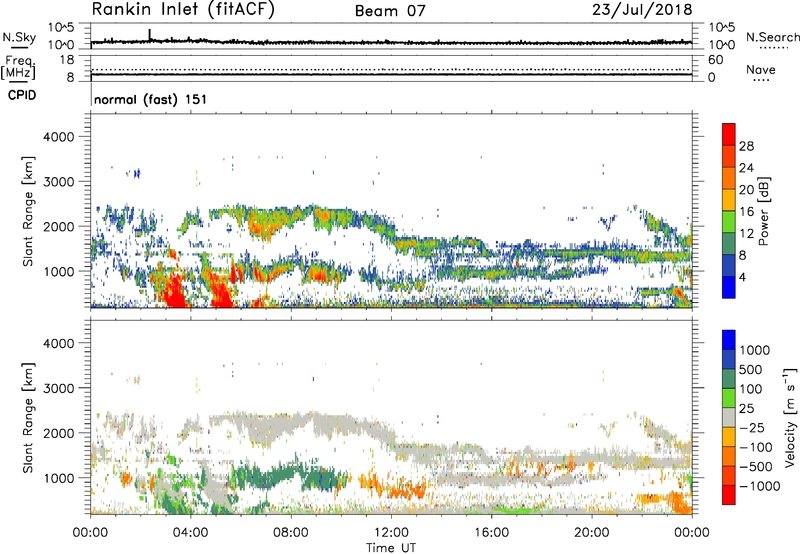This screenshot has width=800, height=554.
Task: Click the '04:00' time tick label
Action: pos(191,533)
